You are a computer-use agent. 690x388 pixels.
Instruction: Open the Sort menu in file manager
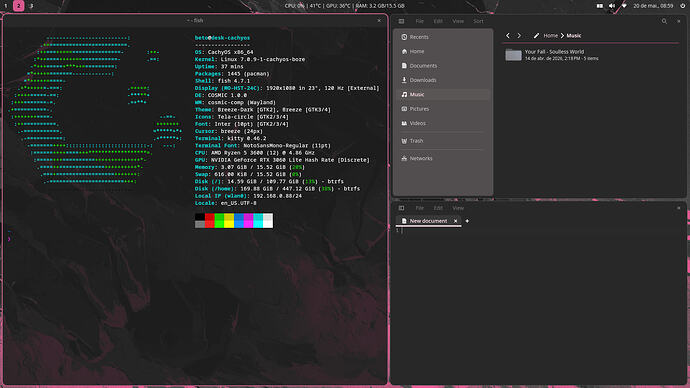[x=478, y=21]
